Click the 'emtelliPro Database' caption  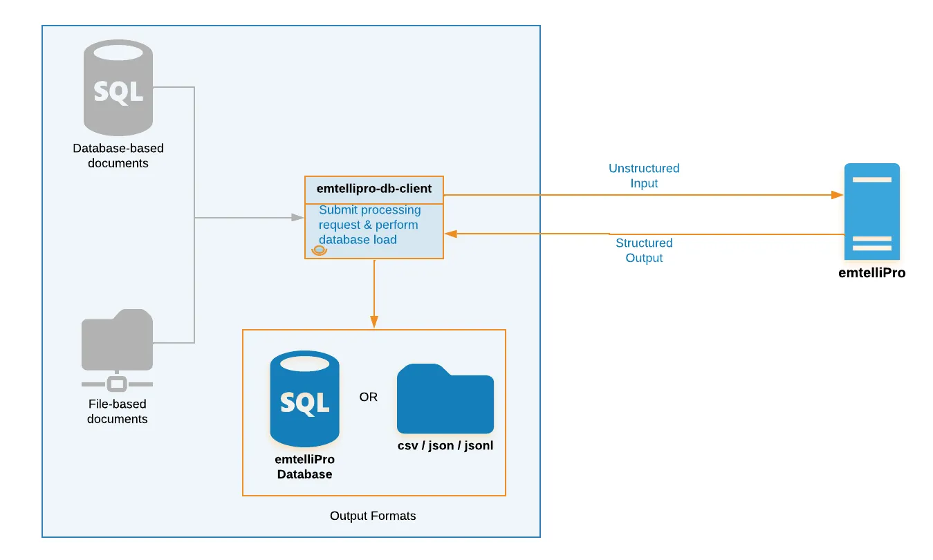point(305,467)
